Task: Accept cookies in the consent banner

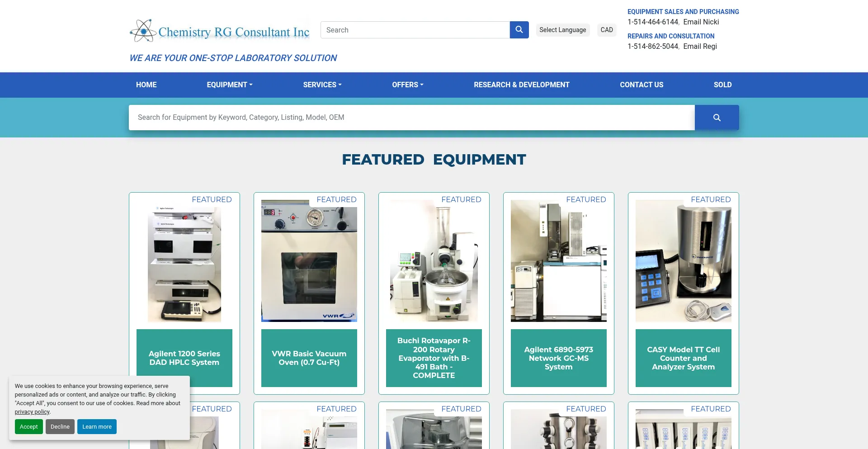Action: coord(29,427)
